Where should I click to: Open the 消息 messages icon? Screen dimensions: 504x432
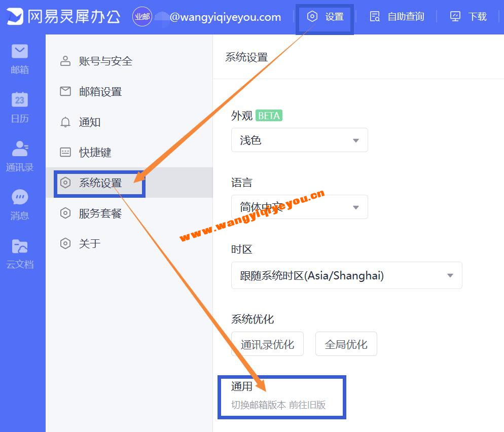coord(20,197)
